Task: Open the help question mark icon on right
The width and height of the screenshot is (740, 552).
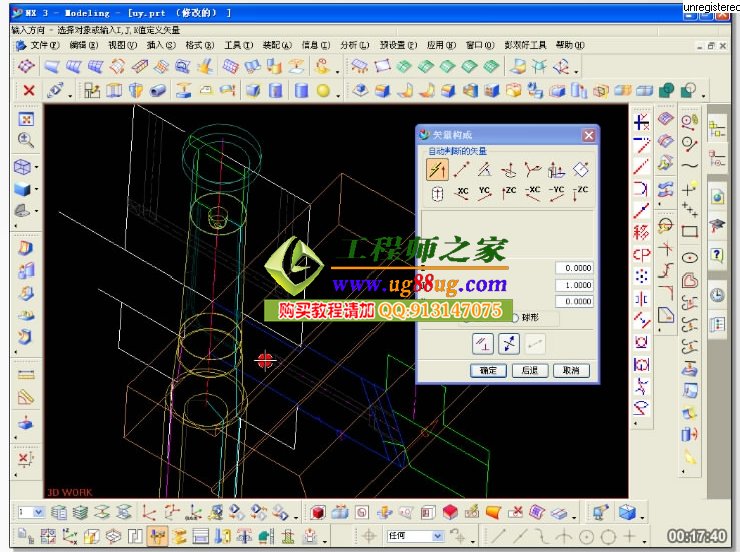Action: [717, 255]
